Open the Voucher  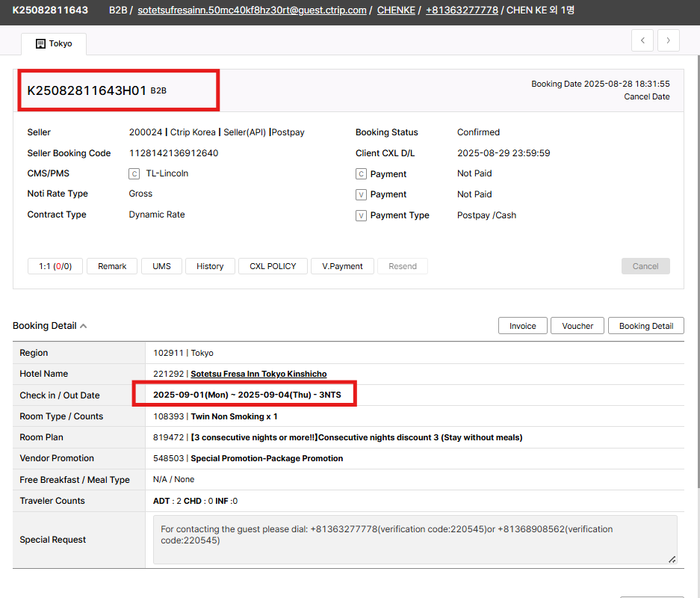(x=577, y=326)
